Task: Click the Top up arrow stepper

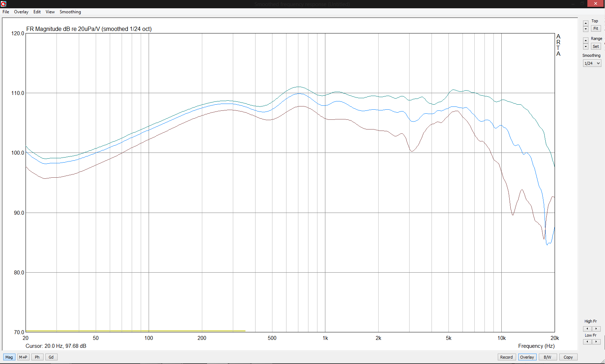Action: pos(586,23)
